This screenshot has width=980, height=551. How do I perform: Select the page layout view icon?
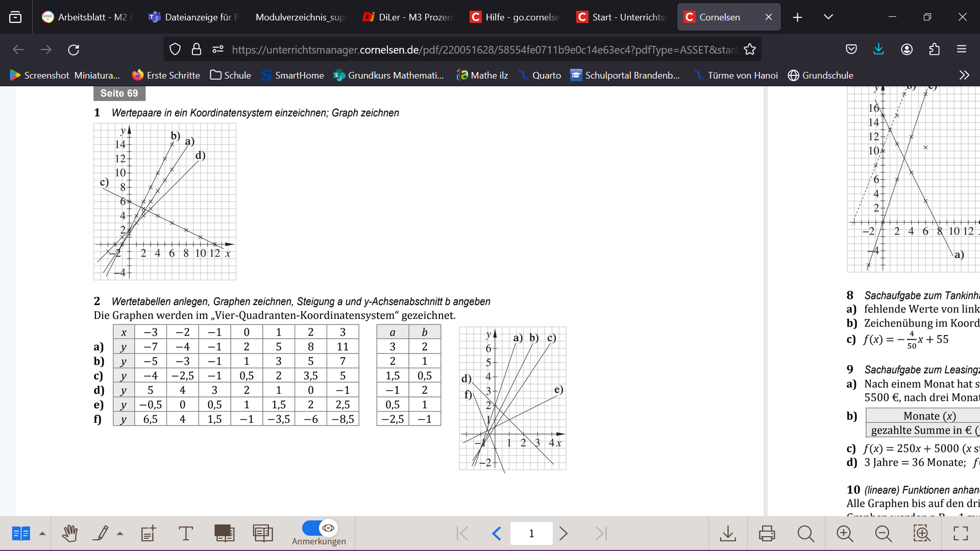[x=21, y=534]
